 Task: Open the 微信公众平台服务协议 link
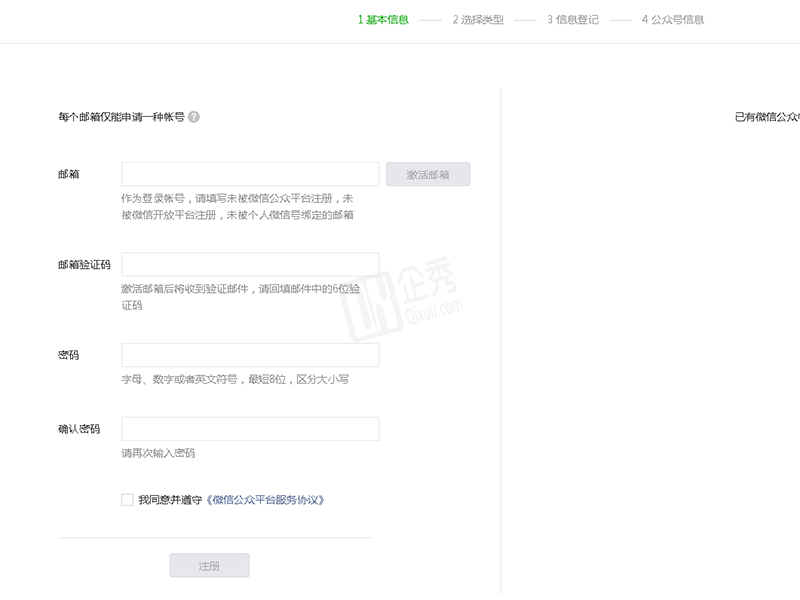click(x=265, y=499)
